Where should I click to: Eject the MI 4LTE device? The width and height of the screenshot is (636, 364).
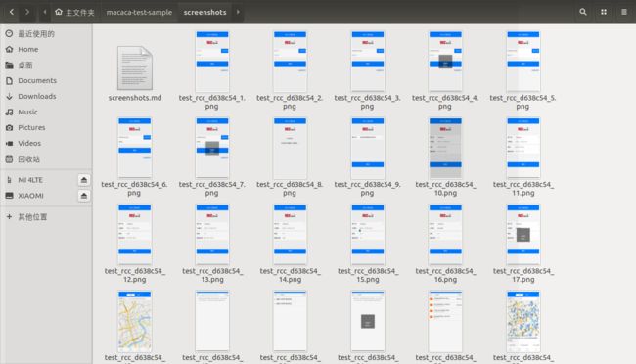point(83,180)
